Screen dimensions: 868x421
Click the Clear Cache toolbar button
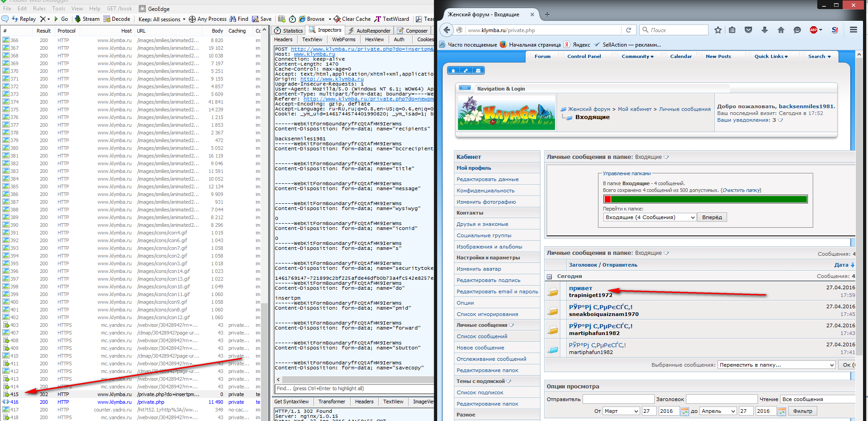(352, 19)
